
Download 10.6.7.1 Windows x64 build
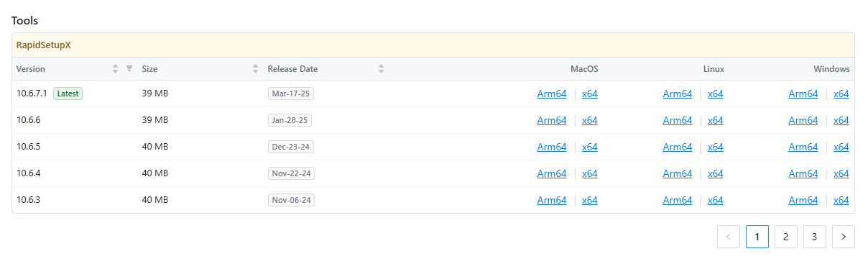[841, 94]
